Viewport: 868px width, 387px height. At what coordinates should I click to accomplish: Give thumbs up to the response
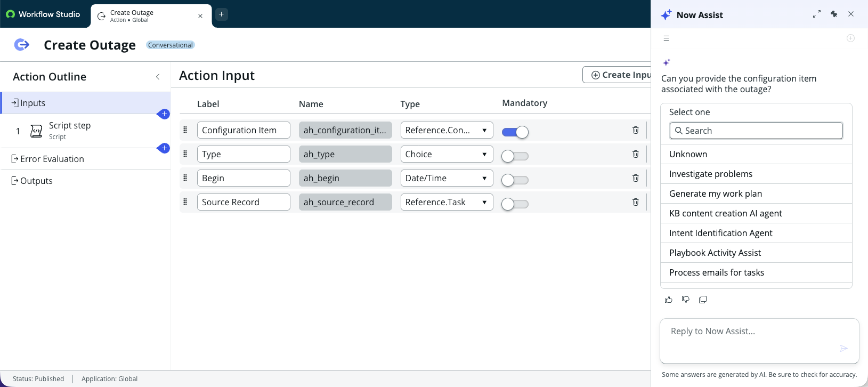(x=669, y=300)
